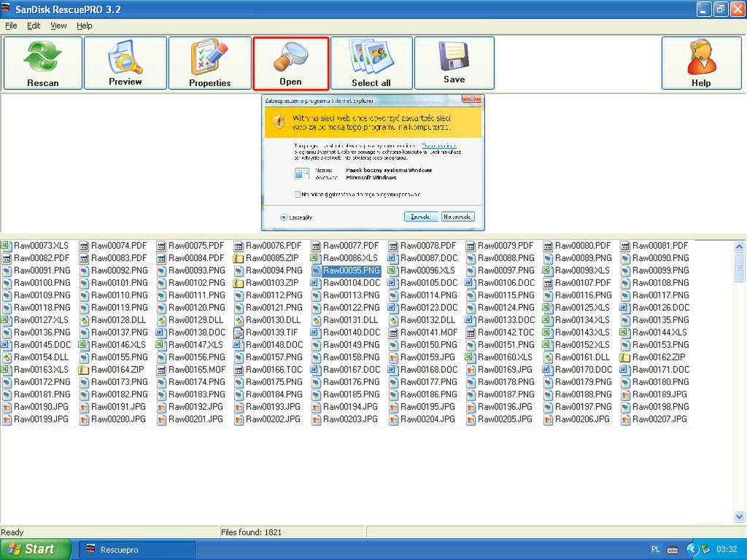The height and width of the screenshot is (560, 747).
Task: Open the Edit menu
Action: point(34,26)
